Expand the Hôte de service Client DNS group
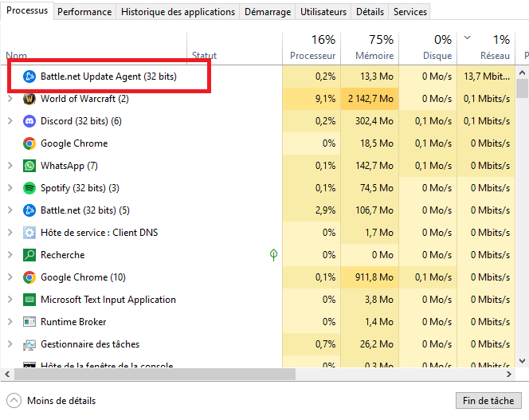 point(10,233)
